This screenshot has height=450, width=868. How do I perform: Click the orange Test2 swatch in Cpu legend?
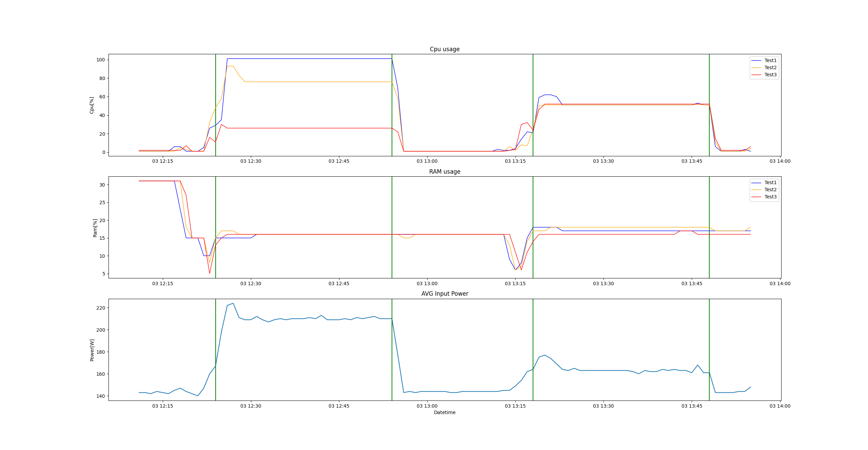[756, 67]
